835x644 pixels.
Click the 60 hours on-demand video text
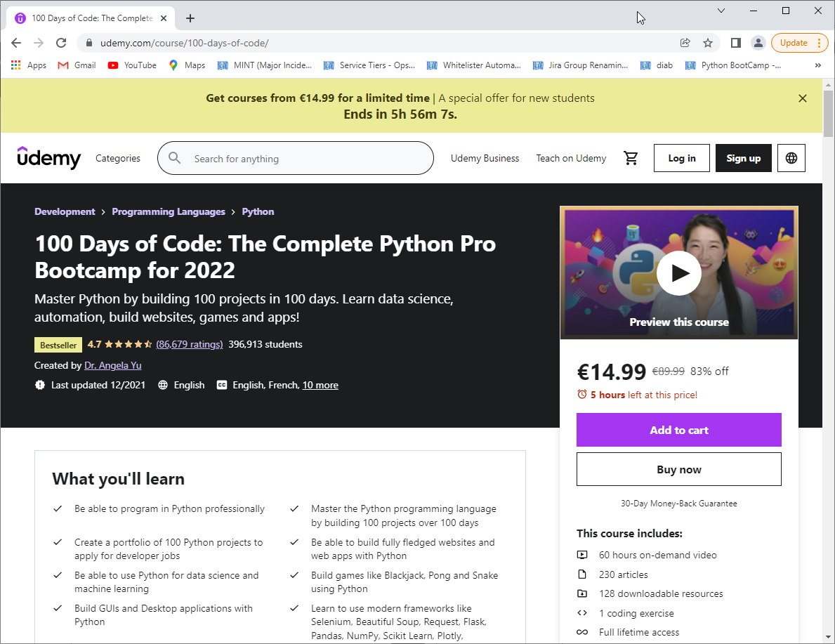coord(657,555)
